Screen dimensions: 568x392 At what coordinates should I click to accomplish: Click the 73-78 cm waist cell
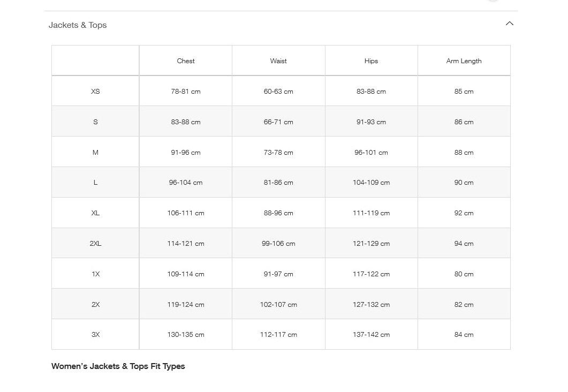tap(278, 153)
